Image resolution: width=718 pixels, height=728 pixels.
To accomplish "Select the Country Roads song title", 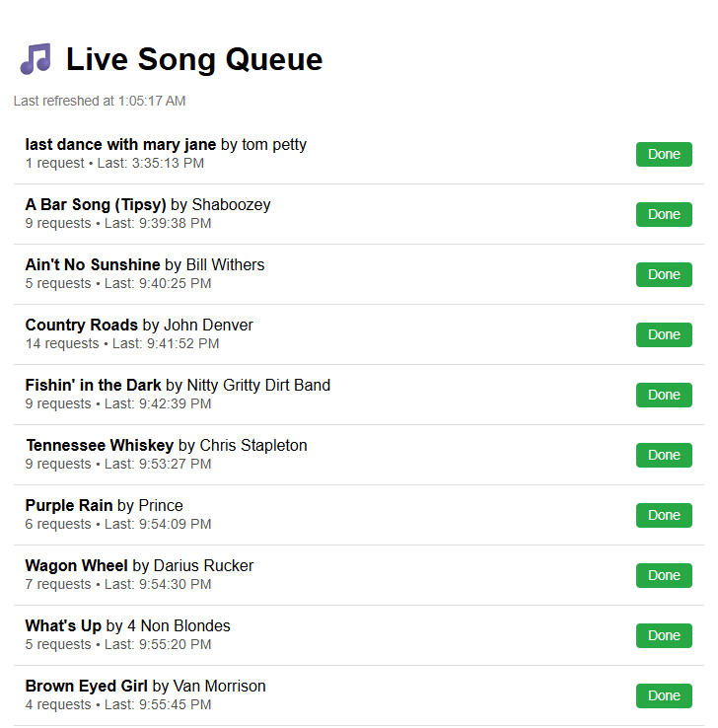I will click(x=82, y=325).
